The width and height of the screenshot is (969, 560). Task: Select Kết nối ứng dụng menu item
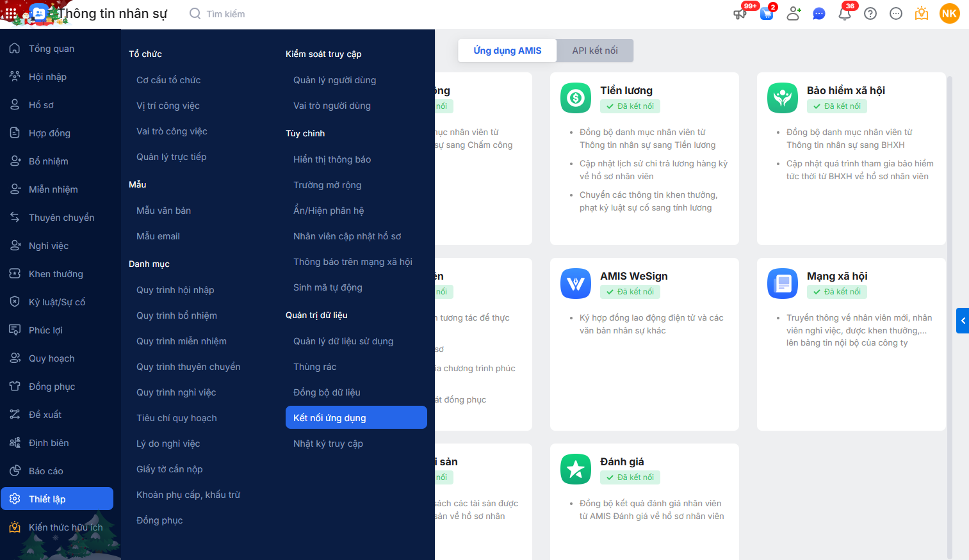point(356,417)
